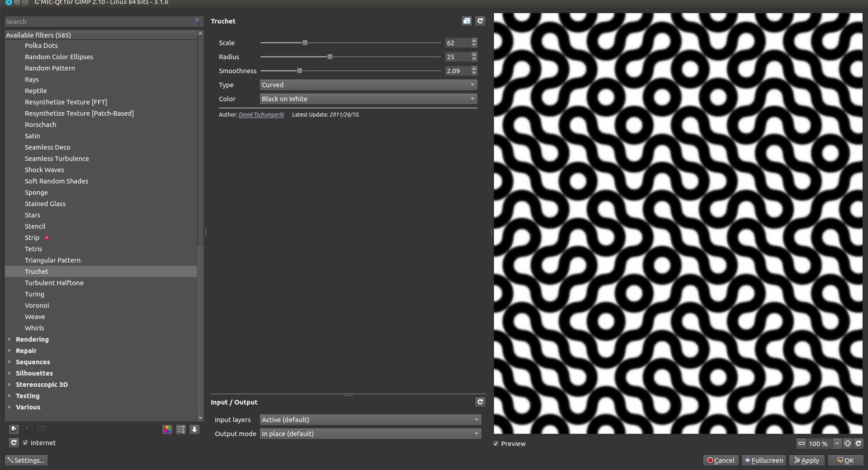Click the refresh icon beside Internet checkbox

[14, 443]
